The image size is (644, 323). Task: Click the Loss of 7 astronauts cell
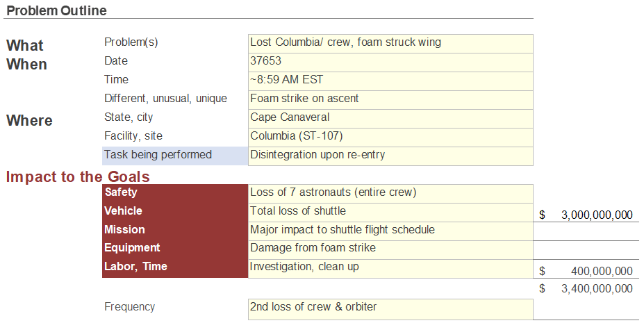pos(390,194)
